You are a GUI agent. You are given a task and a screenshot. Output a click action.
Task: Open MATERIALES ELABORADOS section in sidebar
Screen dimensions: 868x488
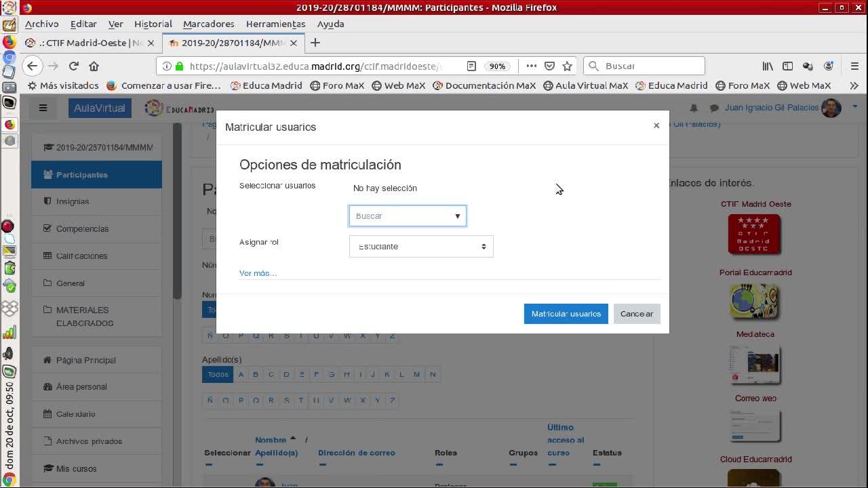point(96,317)
